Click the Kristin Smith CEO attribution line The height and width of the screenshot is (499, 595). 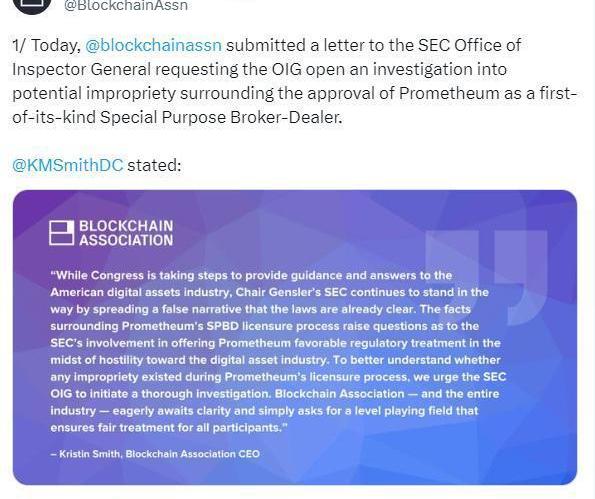(155, 454)
